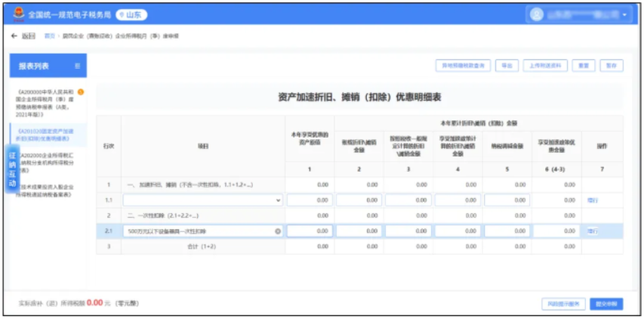Image resolution: width=644 pixels, height=319 pixels.
Task: Click the orange warning icon beside A200000
Action: 81,92
